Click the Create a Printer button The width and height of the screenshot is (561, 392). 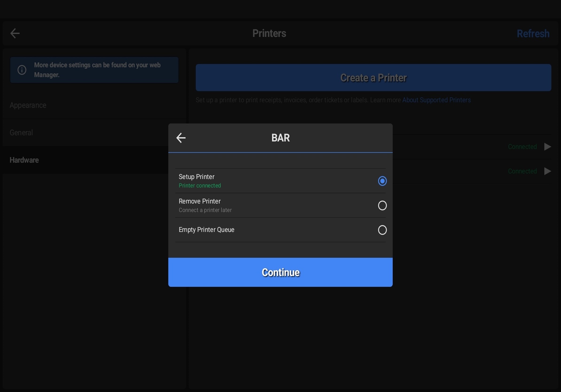click(x=373, y=78)
